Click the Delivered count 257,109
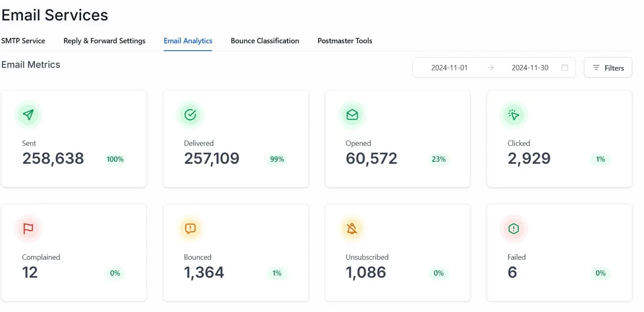644x312 pixels. coord(212,158)
